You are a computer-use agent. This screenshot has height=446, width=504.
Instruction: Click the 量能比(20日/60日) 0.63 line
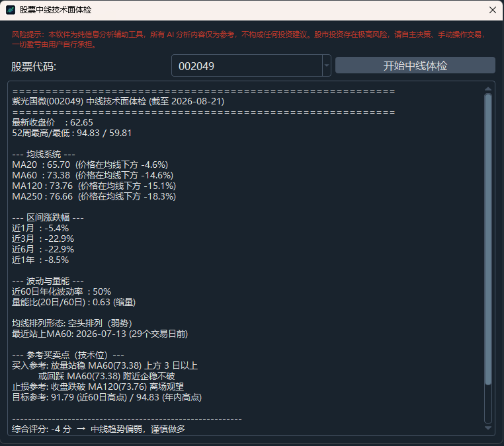(73, 302)
